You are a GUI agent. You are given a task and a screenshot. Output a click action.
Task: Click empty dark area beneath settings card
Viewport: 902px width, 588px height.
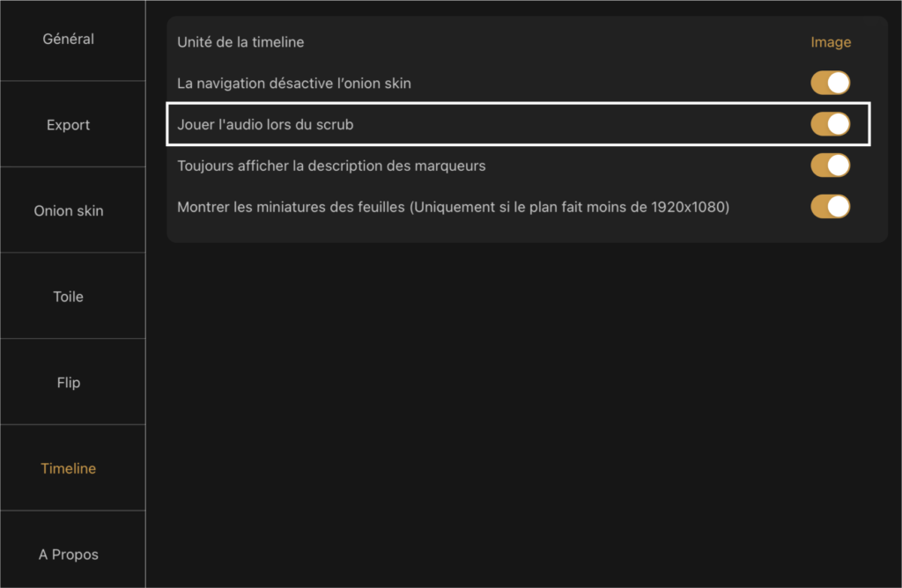(x=523, y=414)
